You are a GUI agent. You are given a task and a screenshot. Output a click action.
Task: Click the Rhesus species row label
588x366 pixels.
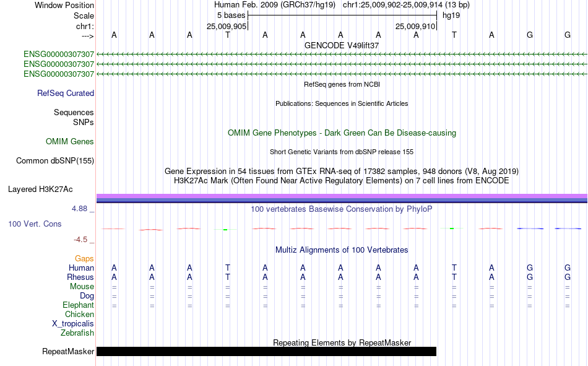(x=80, y=277)
